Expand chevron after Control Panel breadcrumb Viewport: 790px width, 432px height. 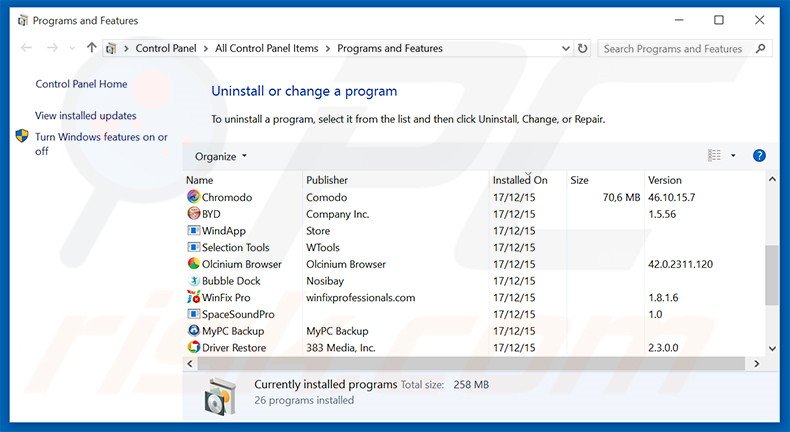point(206,48)
